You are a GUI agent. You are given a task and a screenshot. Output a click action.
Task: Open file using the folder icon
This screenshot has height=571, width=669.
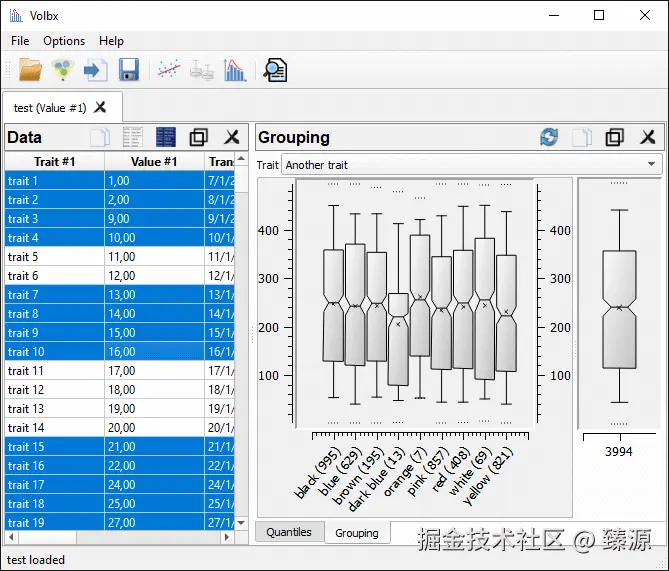[x=30, y=70]
